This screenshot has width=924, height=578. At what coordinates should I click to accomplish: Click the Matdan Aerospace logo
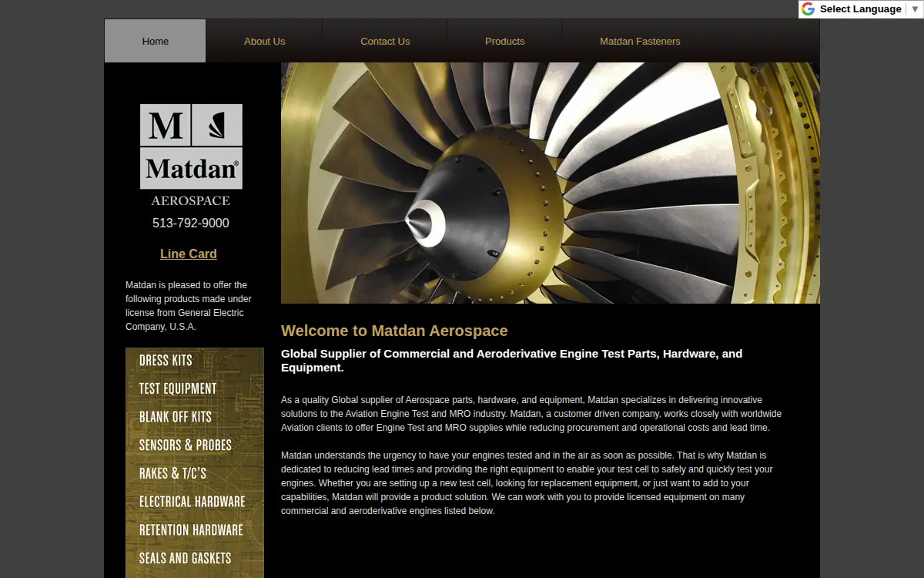click(191, 155)
